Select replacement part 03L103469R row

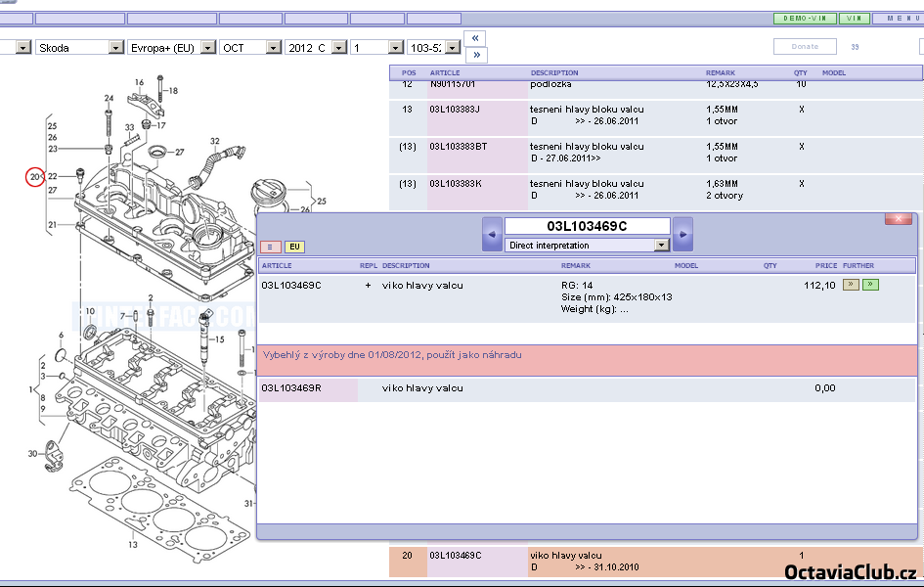point(587,388)
